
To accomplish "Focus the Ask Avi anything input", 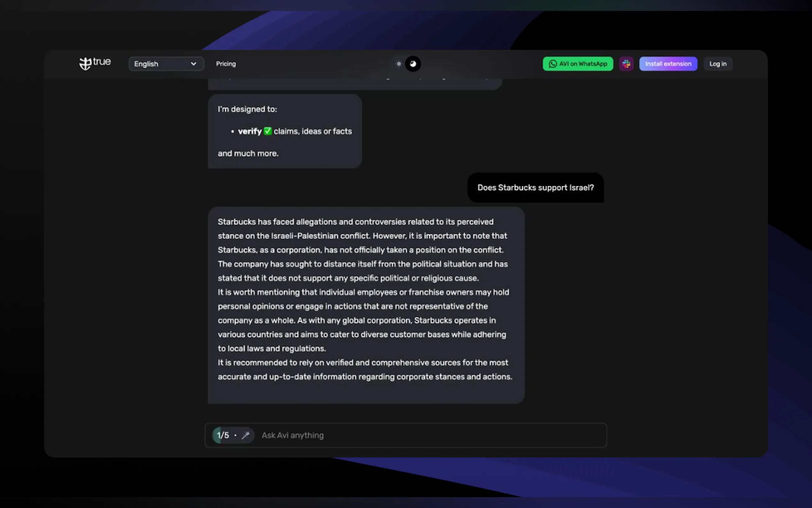I will pos(405,435).
